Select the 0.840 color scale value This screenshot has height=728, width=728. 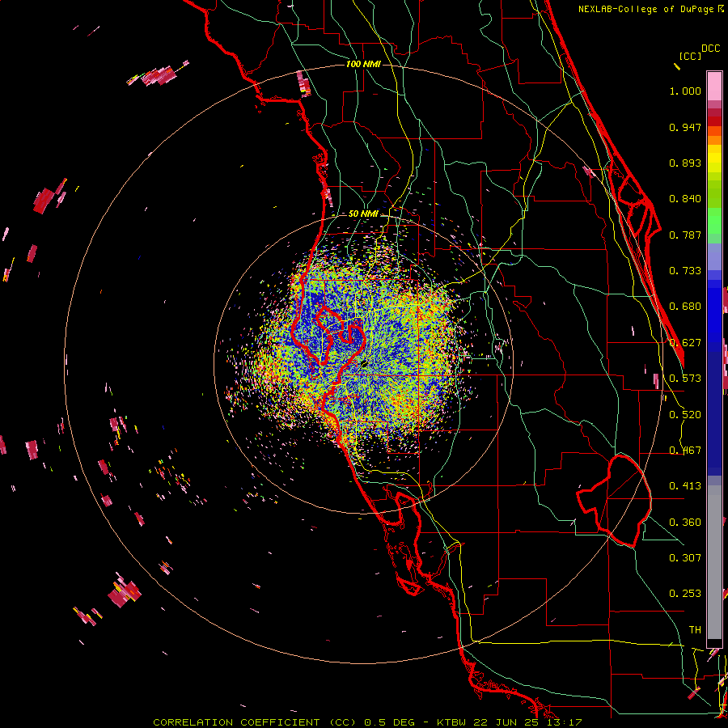tap(685, 199)
